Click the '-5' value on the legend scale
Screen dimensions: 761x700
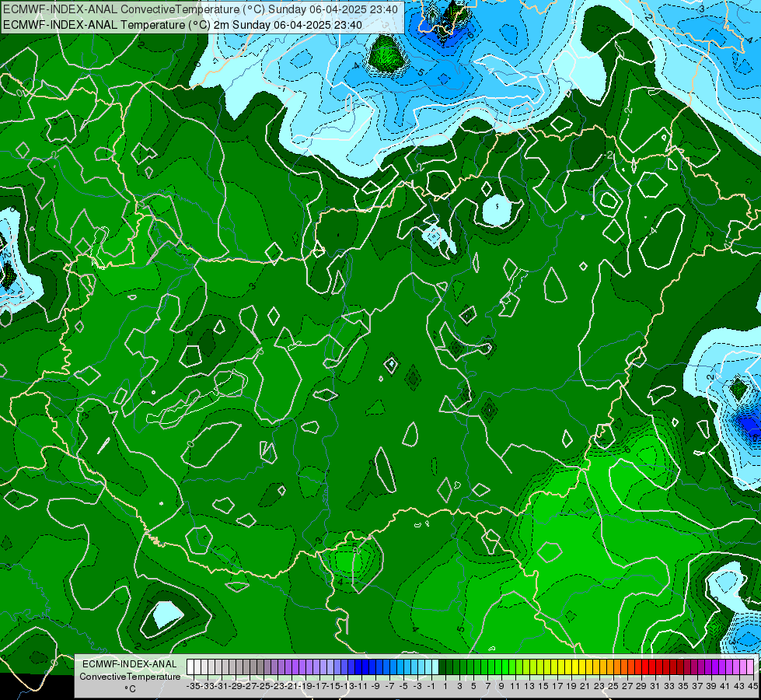403,686
